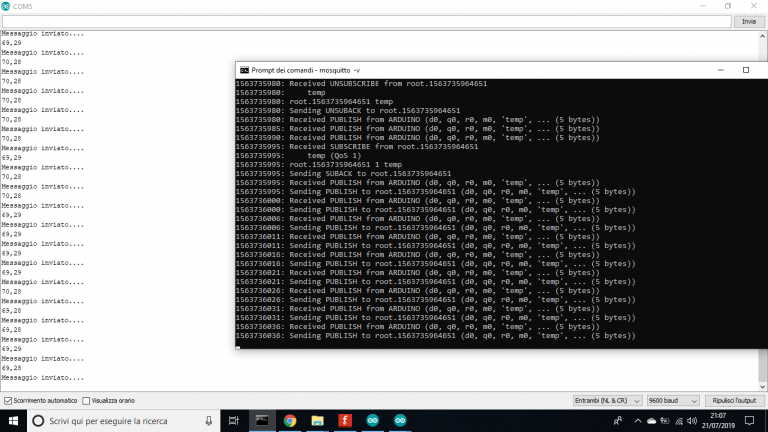The height and width of the screenshot is (432, 768).
Task: Open Google Chrome from the taskbar
Action: click(290, 421)
